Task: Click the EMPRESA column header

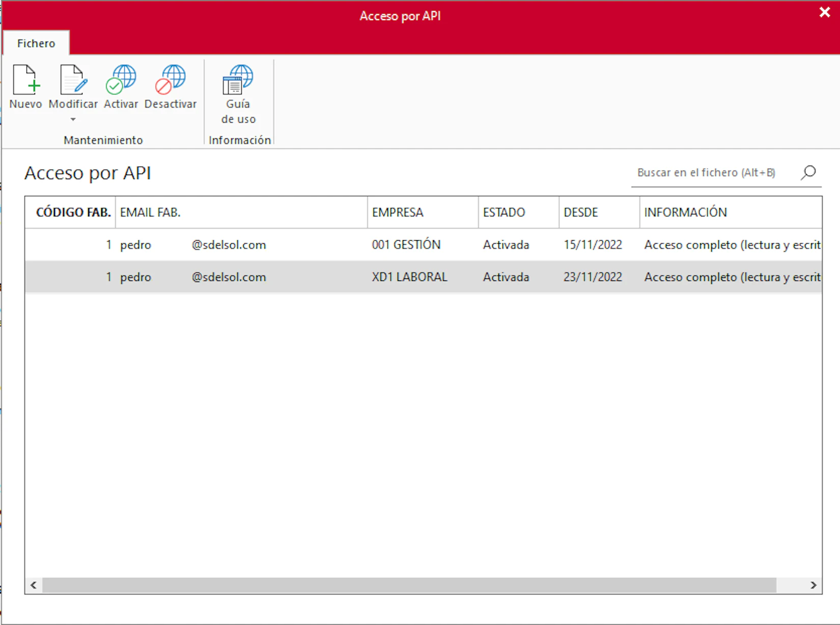Action: tap(398, 212)
